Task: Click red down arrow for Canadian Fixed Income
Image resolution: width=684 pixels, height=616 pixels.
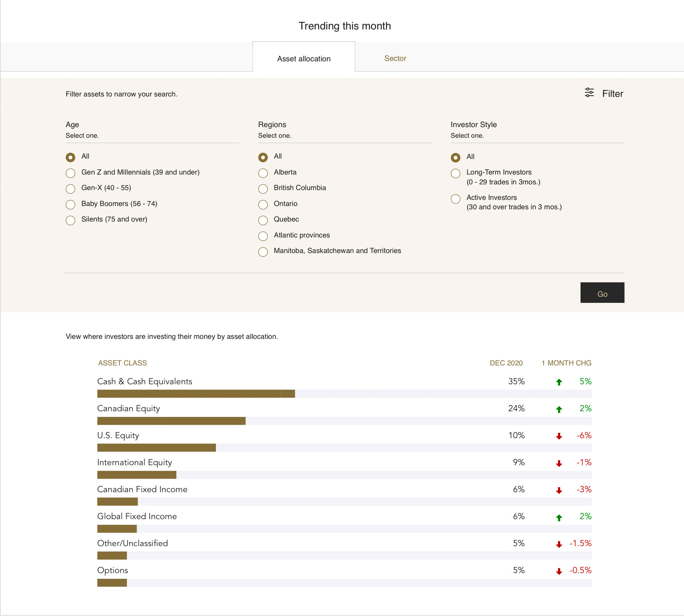Action: (559, 490)
